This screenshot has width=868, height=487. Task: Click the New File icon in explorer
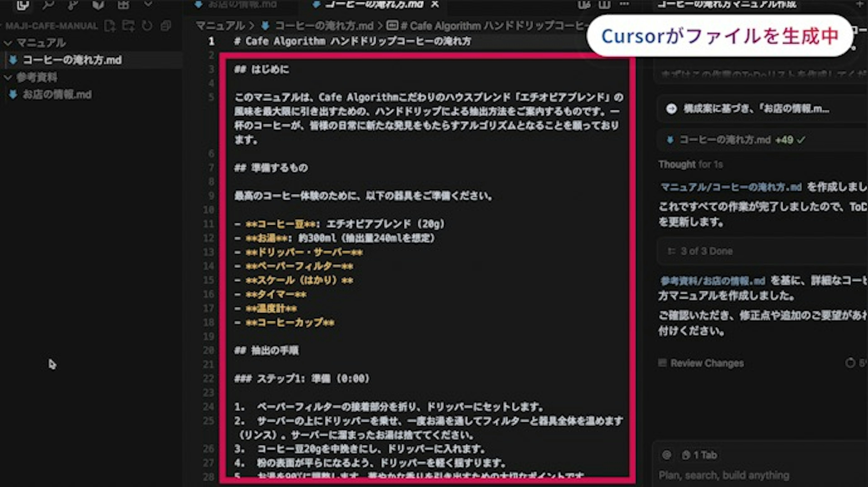110,26
